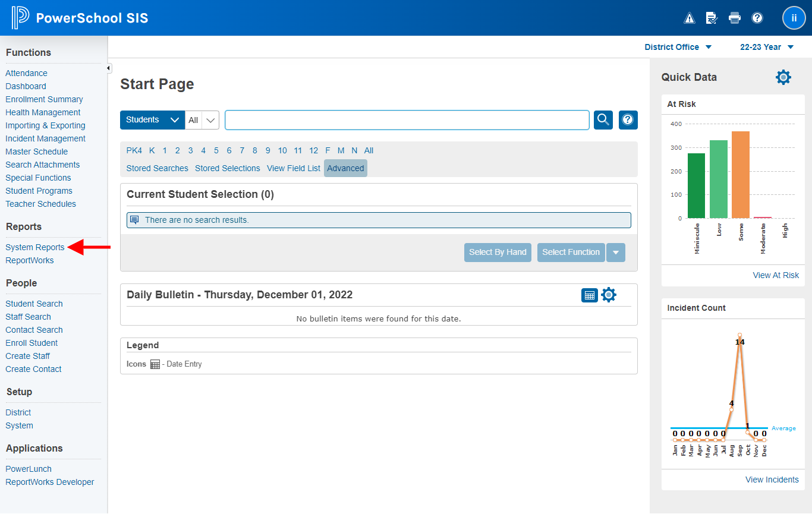Image resolution: width=812 pixels, height=514 pixels.
Task: Open View At Risk link
Action: pyautogui.click(x=776, y=275)
